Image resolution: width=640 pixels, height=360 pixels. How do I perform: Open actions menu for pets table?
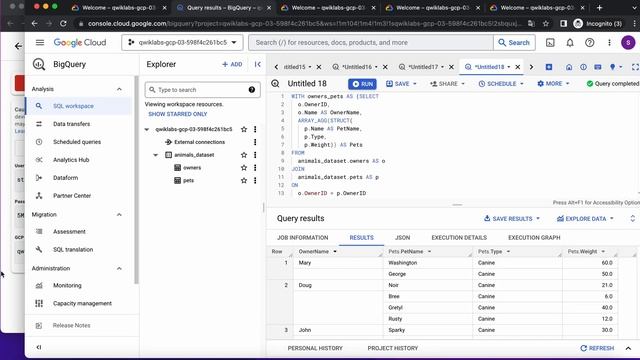pyautogui.click(x=255, y=180)
